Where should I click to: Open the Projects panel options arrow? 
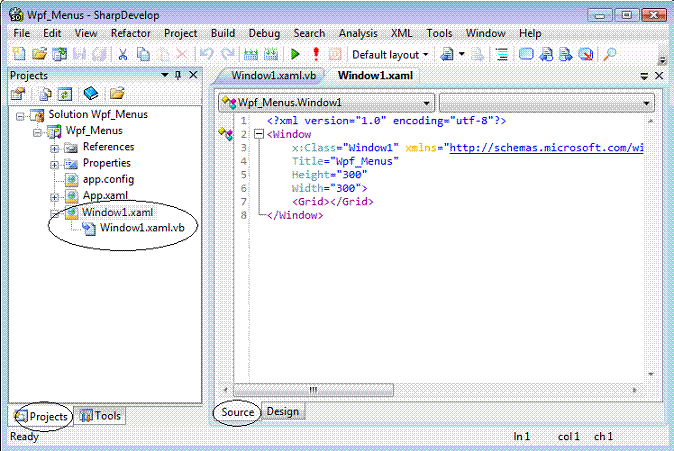coord(164,75)
